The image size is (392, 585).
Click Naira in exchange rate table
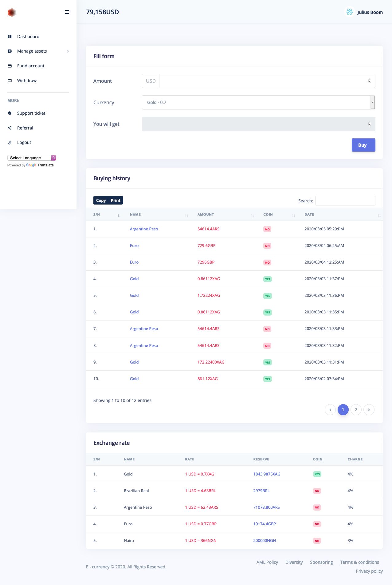129,541
